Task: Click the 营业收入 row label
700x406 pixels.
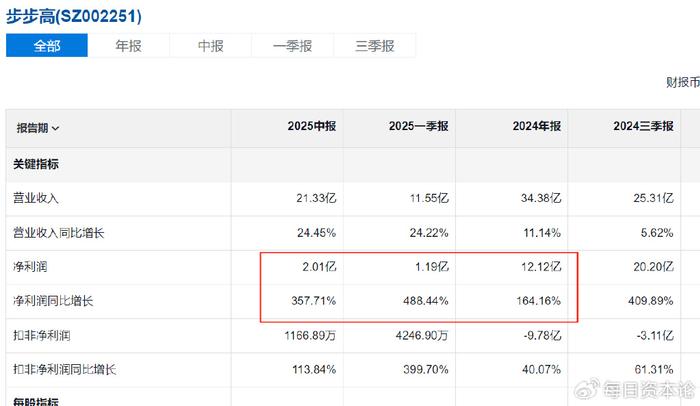Action: (x=36, y=198)
